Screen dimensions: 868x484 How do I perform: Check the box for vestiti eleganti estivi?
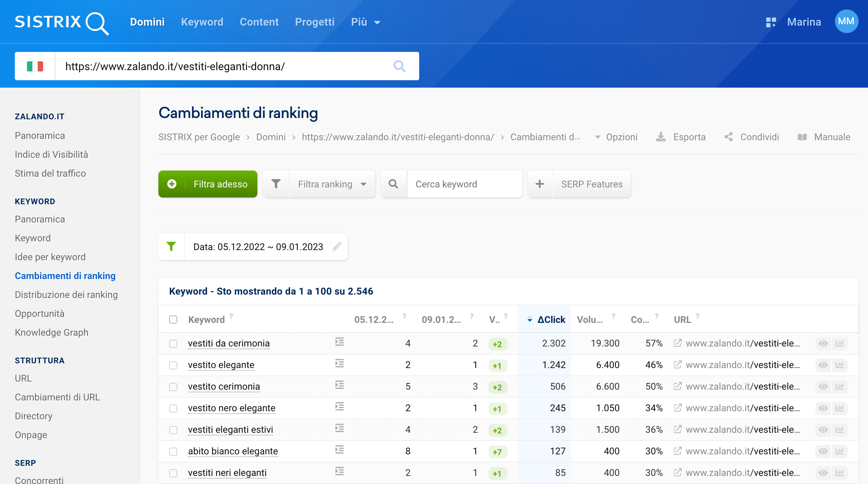point(173,430)
